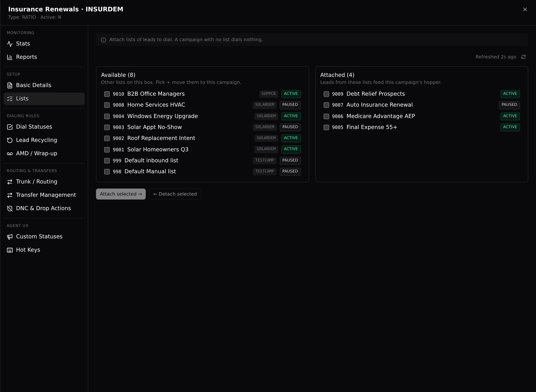Click the Hot Keys keyboard icon

10,250
